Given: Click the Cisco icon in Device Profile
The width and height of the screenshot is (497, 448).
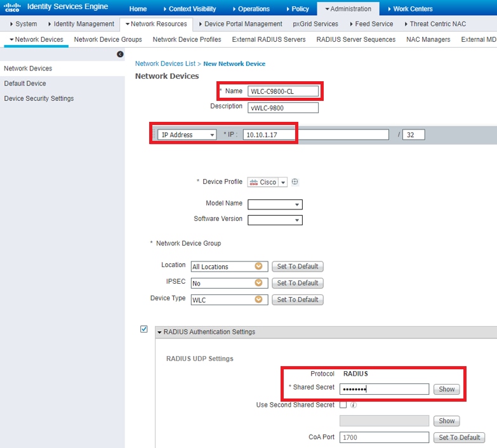Looking at the screenshot, I should (x=253, y=182).
